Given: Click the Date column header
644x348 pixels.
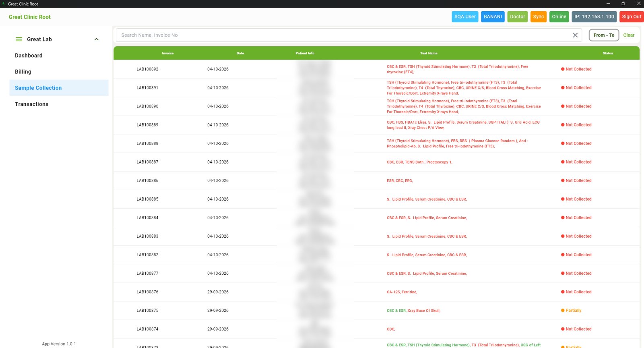Looking at the screenshot, I should click(x=240, y=53).
